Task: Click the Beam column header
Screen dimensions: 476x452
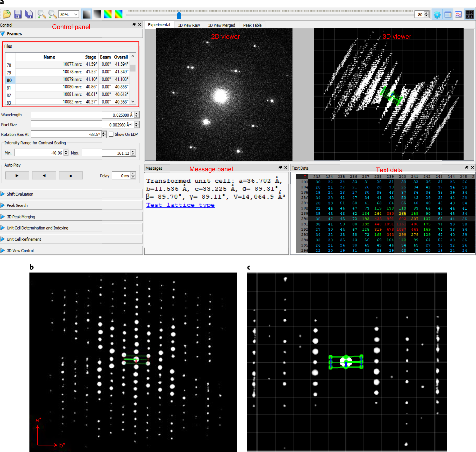Action: 105,57
